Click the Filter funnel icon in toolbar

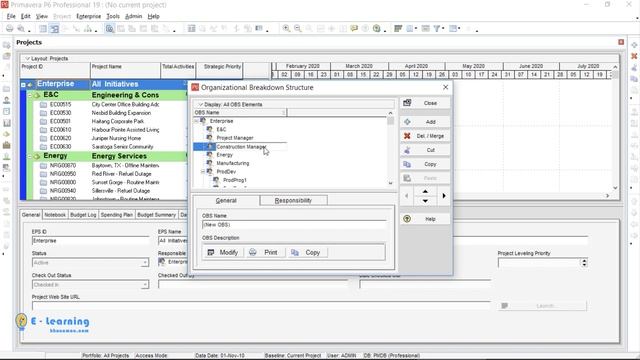(x=437, y=29)
